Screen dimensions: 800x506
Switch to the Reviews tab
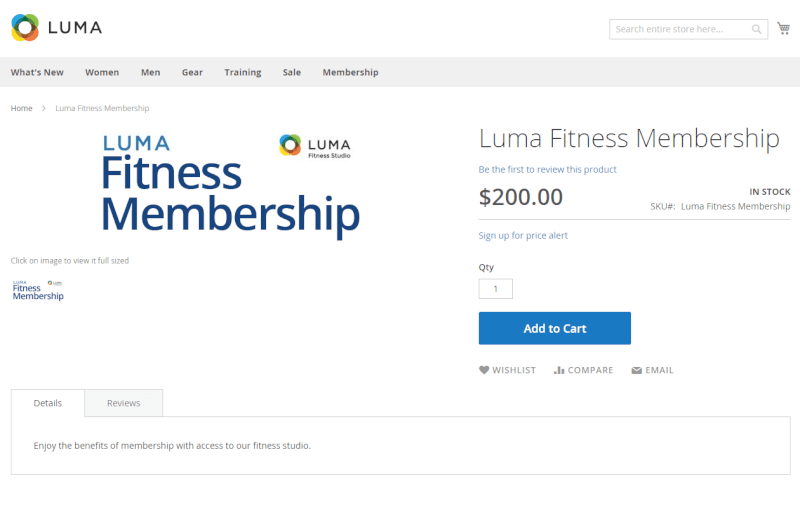pos(124,403)
